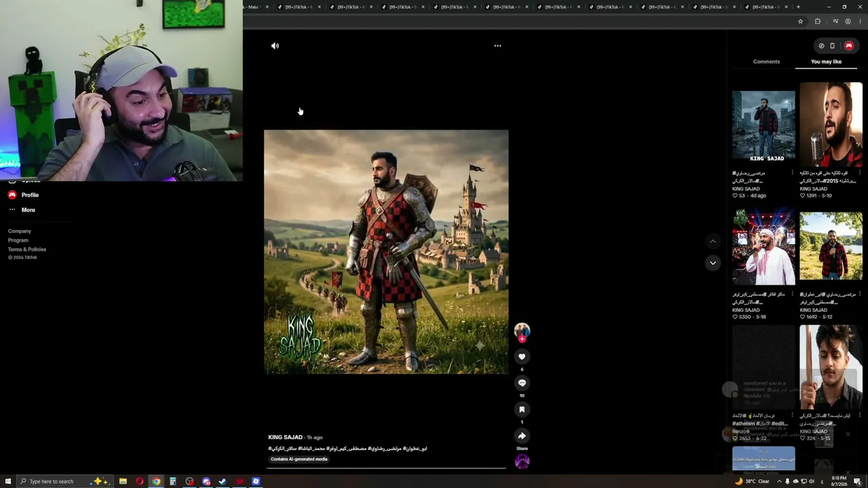Viewport: 868px width, 488px height.
Task: Open Discord from the taskbar
Action: tap(206, 481)
